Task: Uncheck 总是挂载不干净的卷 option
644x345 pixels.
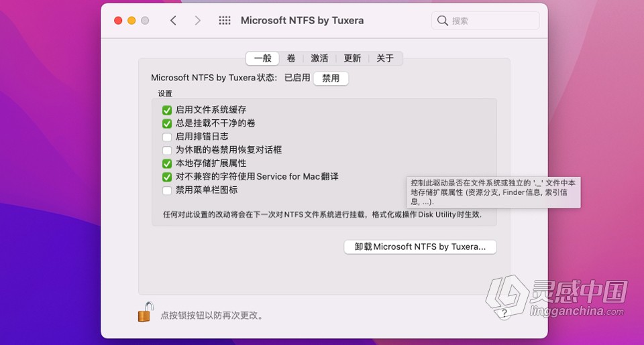Action: (x=167, y=123)
